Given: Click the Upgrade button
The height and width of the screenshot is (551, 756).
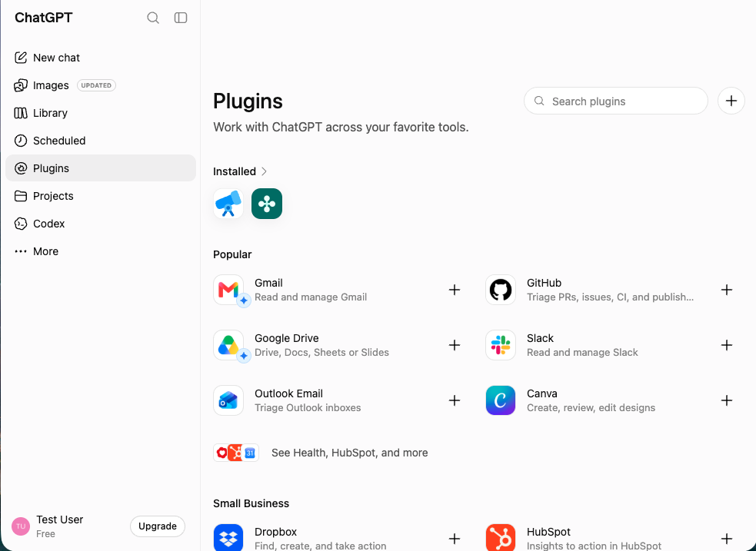Looking at the screenshot, I should click(x=158, y=526).
